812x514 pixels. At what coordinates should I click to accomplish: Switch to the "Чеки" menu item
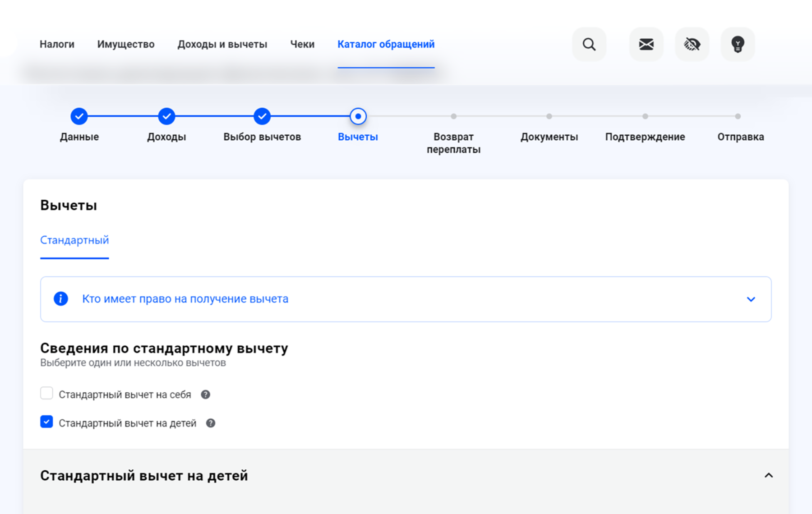click(x=302, y=44)
